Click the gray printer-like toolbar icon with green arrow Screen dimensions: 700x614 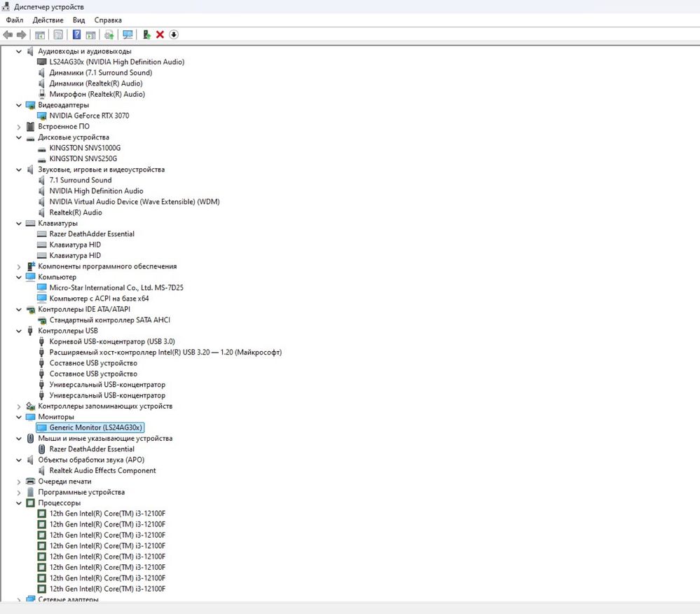coord(109,34)
